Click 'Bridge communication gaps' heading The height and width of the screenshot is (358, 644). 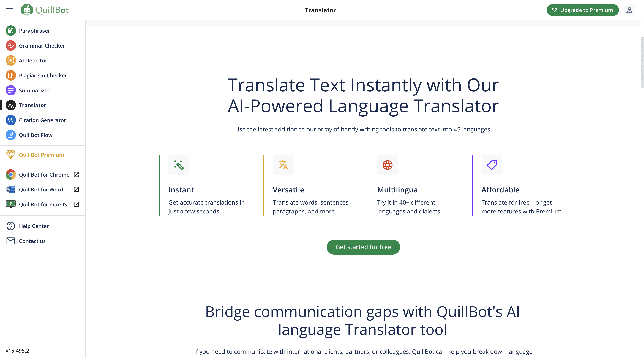362,321
